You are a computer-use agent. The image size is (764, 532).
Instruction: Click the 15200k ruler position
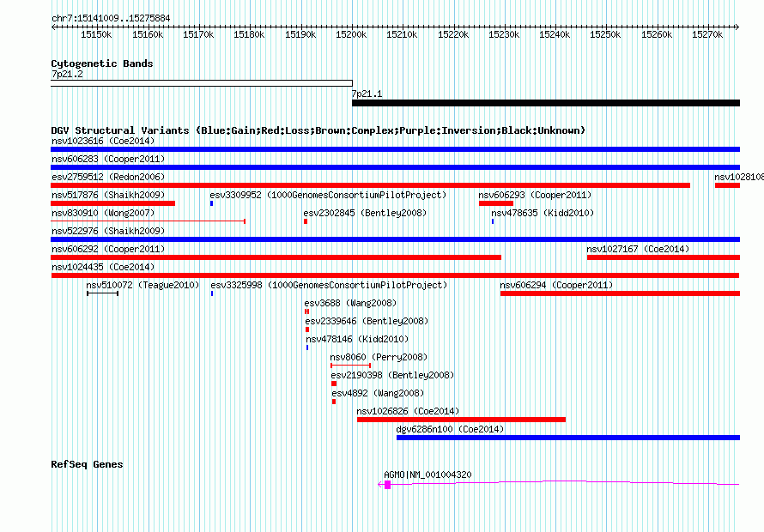tap(351, 34)
